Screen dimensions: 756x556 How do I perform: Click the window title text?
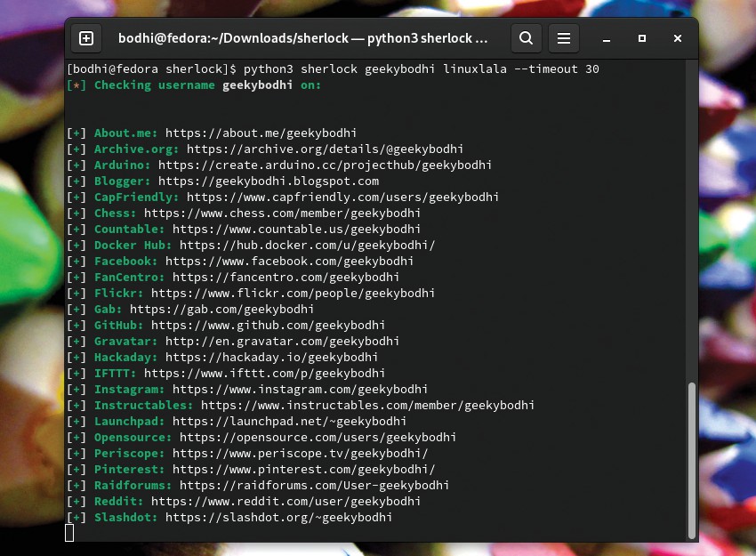pyautogui.click(x=302, y=38)
